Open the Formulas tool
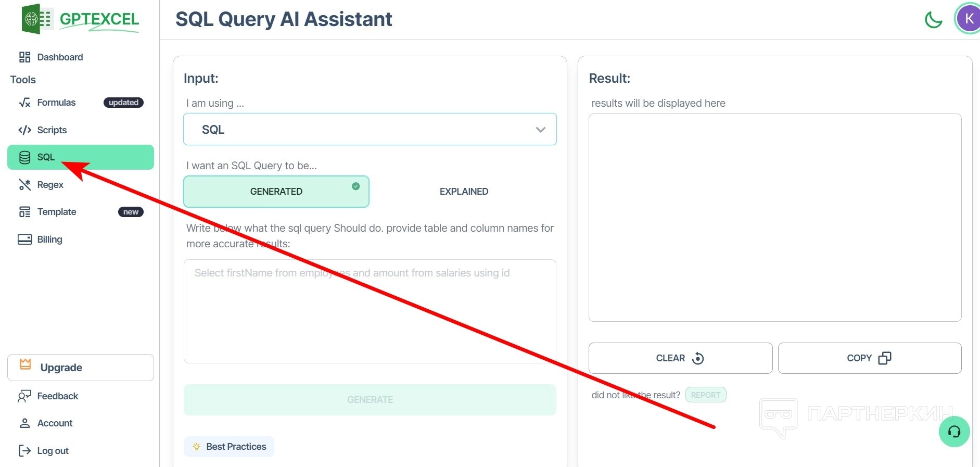This screenshot has height=467, width=980. point(56,103)
